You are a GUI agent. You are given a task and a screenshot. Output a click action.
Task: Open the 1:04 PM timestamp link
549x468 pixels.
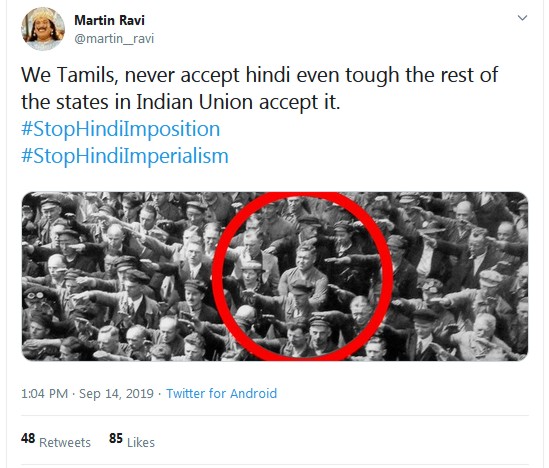point(44,393)
